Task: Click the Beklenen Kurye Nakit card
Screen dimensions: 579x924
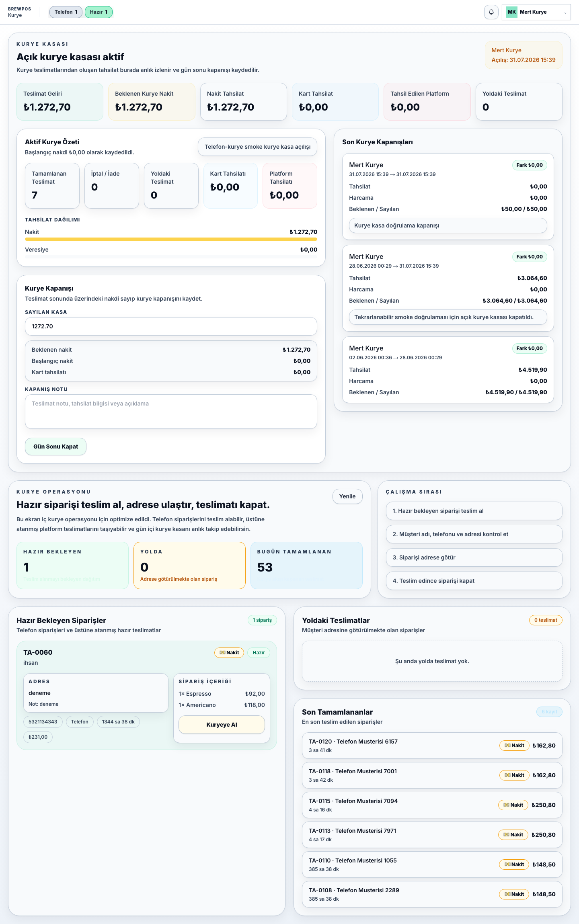Action: pyautogui.click(x=152, y=102)
